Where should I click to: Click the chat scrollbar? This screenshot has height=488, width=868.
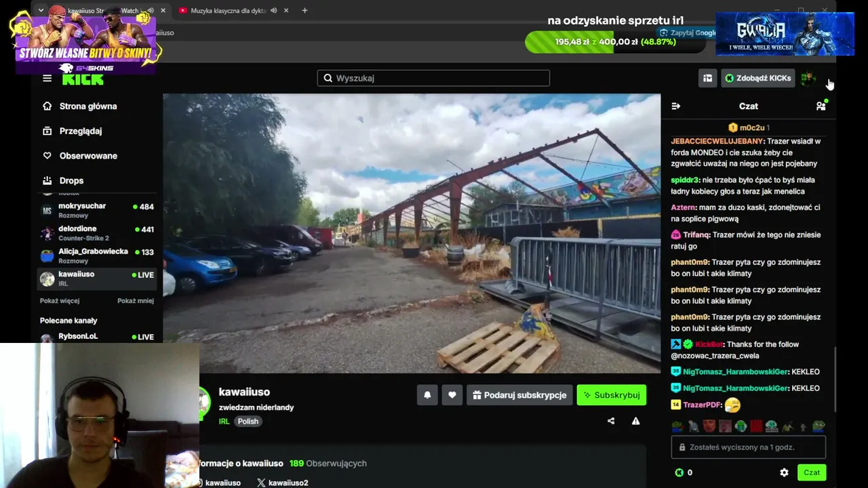[835, 380]
